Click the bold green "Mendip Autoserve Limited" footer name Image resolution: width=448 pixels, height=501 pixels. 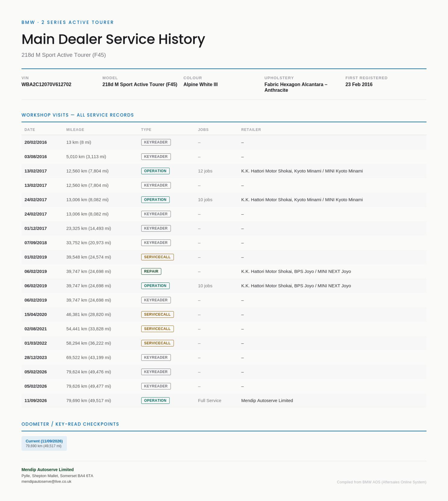point(48,470)
